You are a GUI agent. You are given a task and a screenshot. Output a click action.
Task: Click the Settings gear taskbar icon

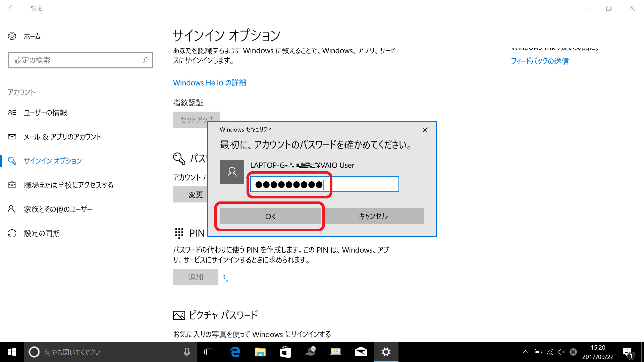tap(386, 352)
